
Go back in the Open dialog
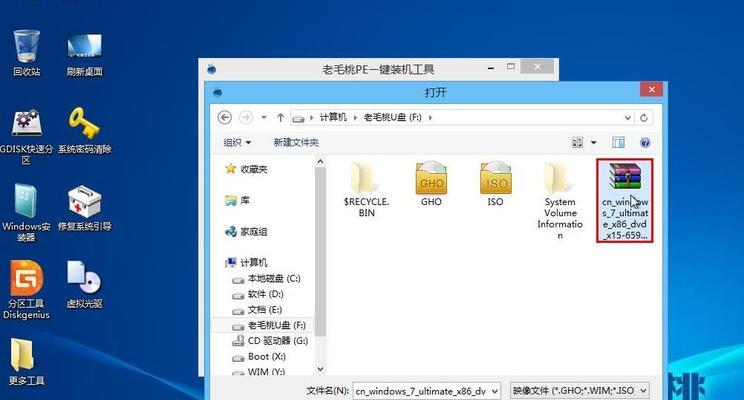pos(224,117)
